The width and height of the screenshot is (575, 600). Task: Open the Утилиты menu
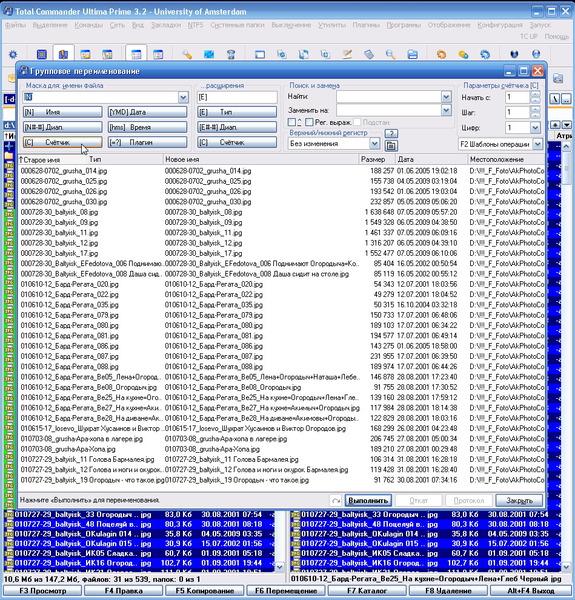click(x=332, y=25)
